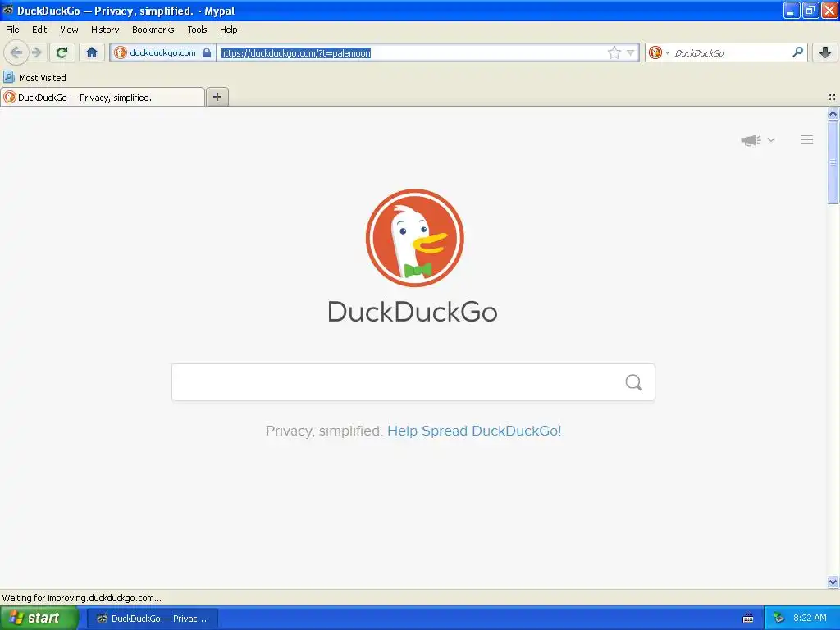Viewport: 840px width, 630px height.
Task: Go back with the Back arrow button
Action: pyautogui.click(x=16, y=52)
